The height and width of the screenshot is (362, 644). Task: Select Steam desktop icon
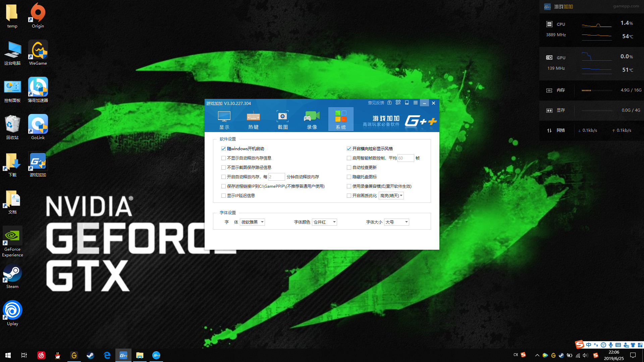pos(12,277)
